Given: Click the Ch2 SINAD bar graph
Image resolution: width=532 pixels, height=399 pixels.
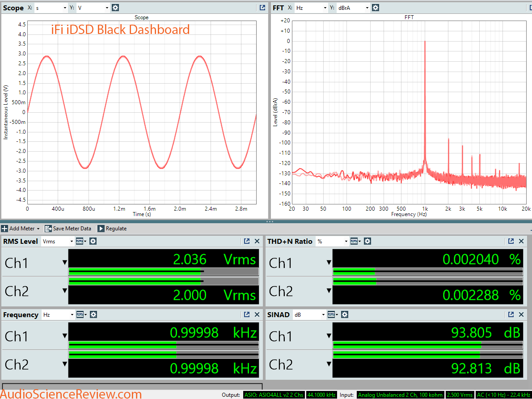Looking at the screenshot, I should pos(428,355).
